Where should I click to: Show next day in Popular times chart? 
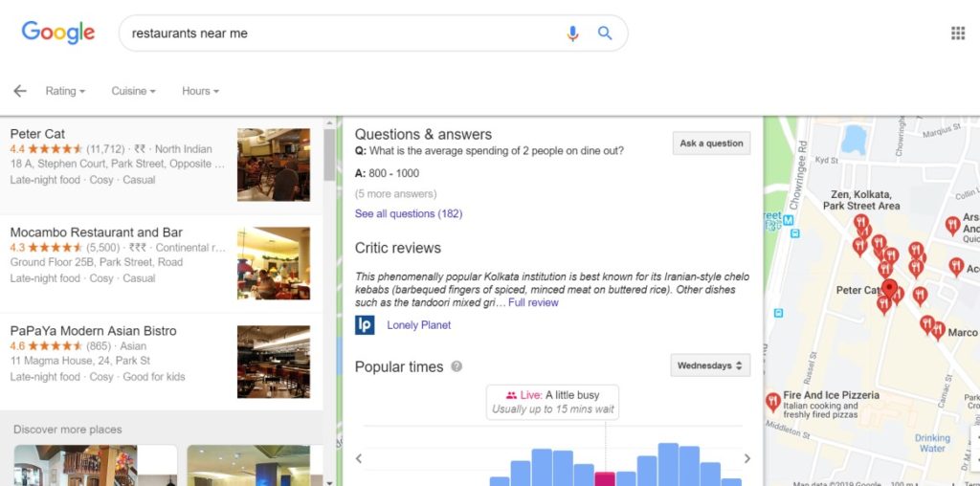(x=746, y=458)
